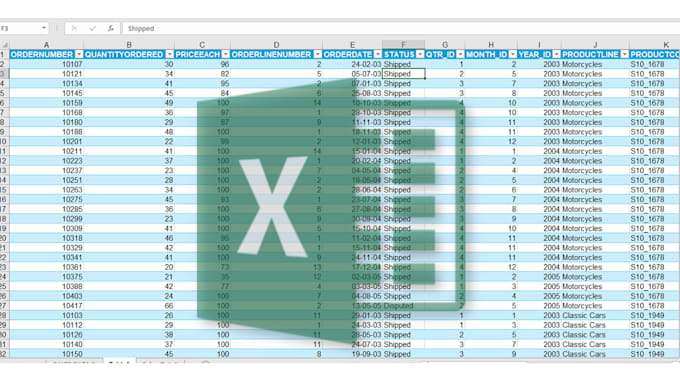Image resolution: width=680 pixels, height=383 pixels.
Task: Select column G header
Action: point(445,45)
